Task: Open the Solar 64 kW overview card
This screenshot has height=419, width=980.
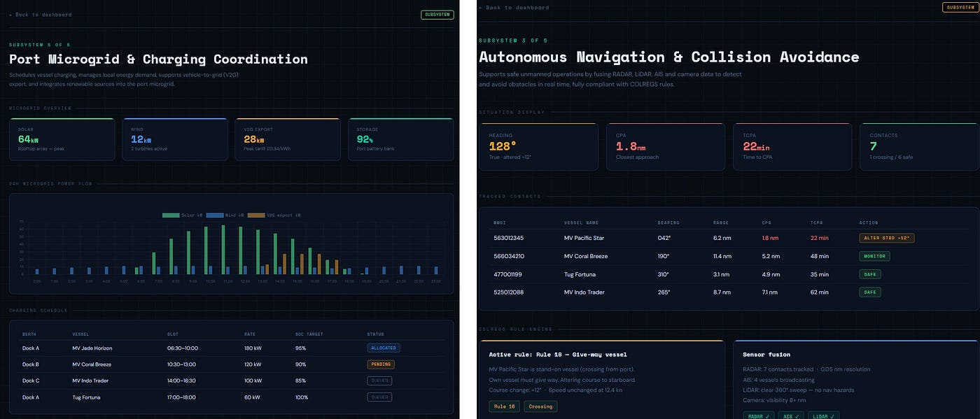Action: point(62,139)
